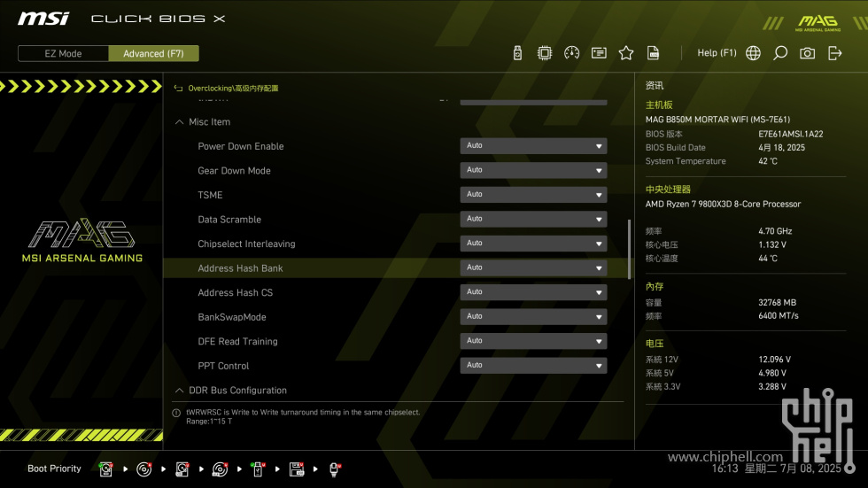This screenshot has width=868, height=488.
Task: Open the DFE Read Training dropdown
Action: [533, 340]
